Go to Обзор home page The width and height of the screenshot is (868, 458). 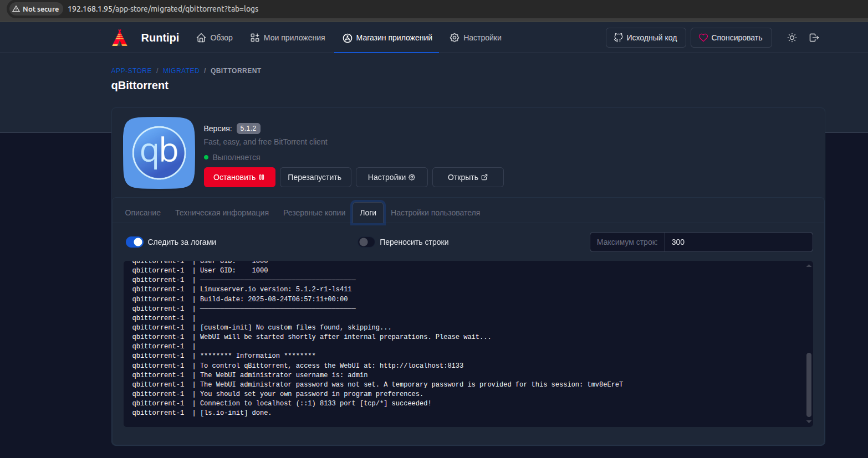click(215, 38)
